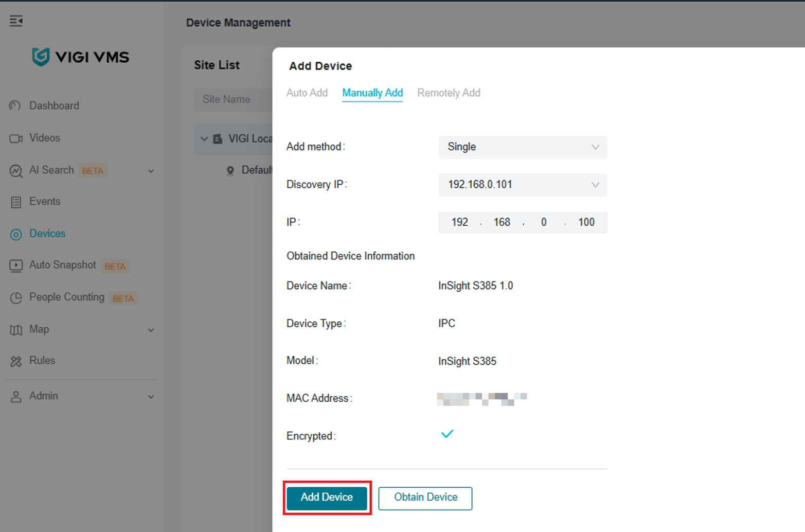805x532 pixels.
Task: Click the AI Search magnifier icon
Action: 16,171
